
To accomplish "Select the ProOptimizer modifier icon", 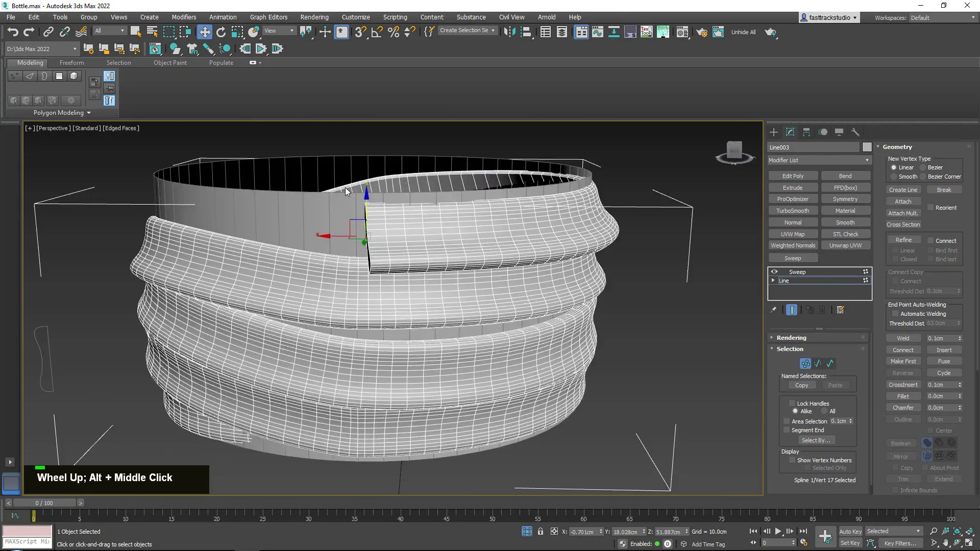I will tap(792, 198).
